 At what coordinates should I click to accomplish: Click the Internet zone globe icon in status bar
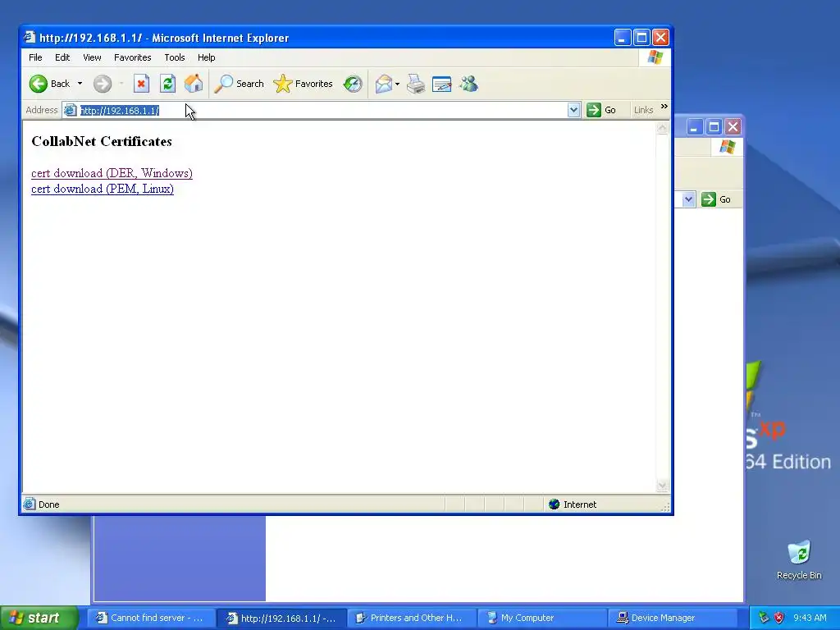coord(555,504)
